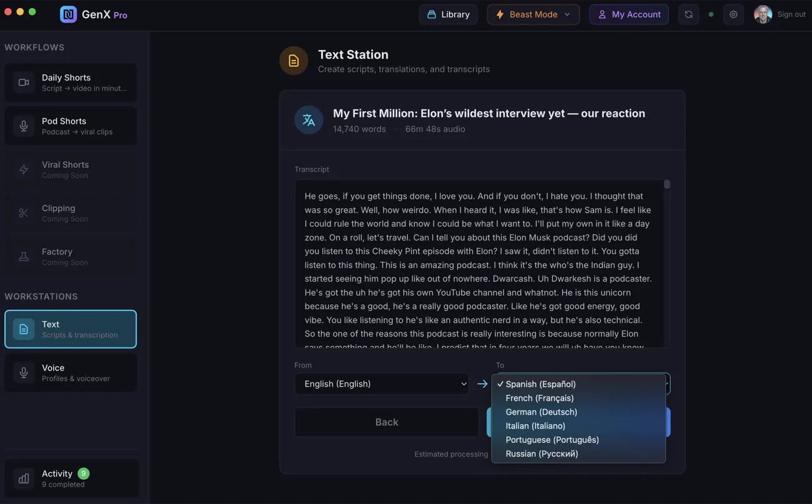Open Voice profiles via the microphone icon

tap(23, 372)
